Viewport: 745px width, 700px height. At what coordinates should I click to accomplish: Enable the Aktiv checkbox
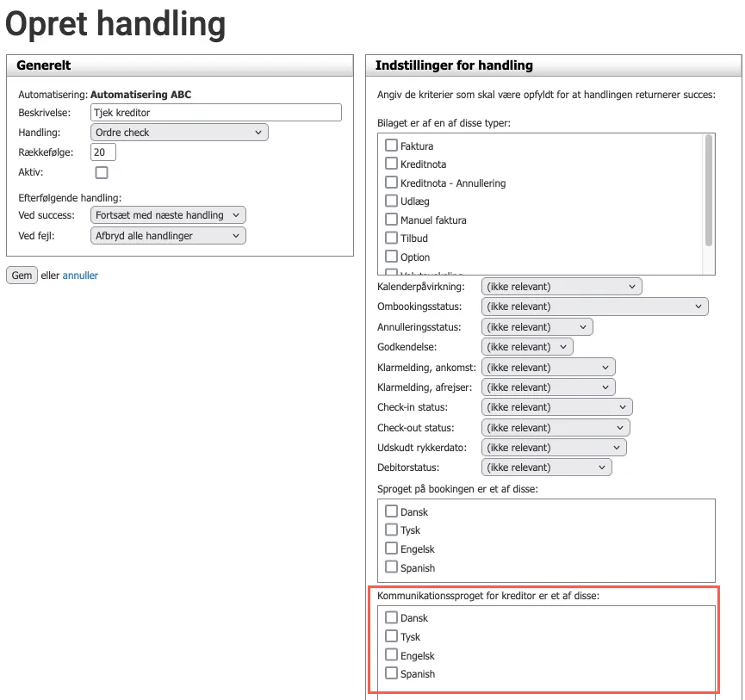[102, 172]
